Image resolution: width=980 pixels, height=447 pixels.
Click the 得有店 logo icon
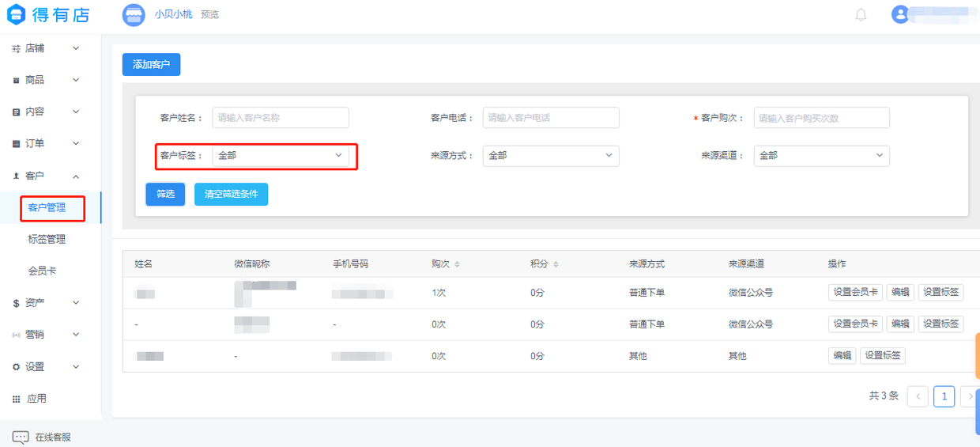click(x=16, y=14)
